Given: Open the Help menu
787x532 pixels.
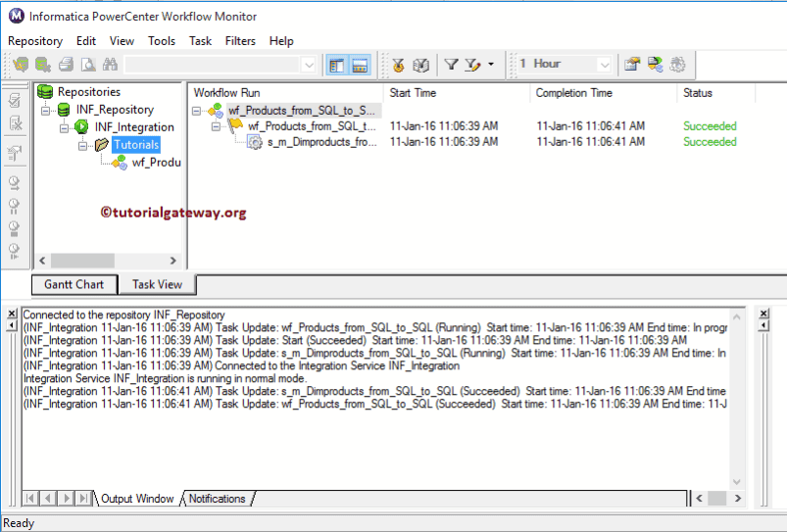Looking at the screenshot, I should click(x=281, y=40).
